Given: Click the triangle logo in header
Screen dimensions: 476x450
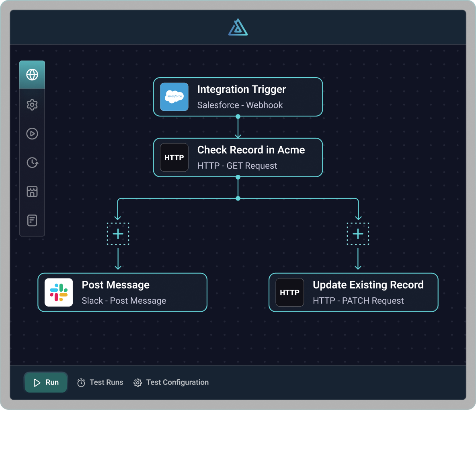Looking at the screenshot, I should point(238,27).
